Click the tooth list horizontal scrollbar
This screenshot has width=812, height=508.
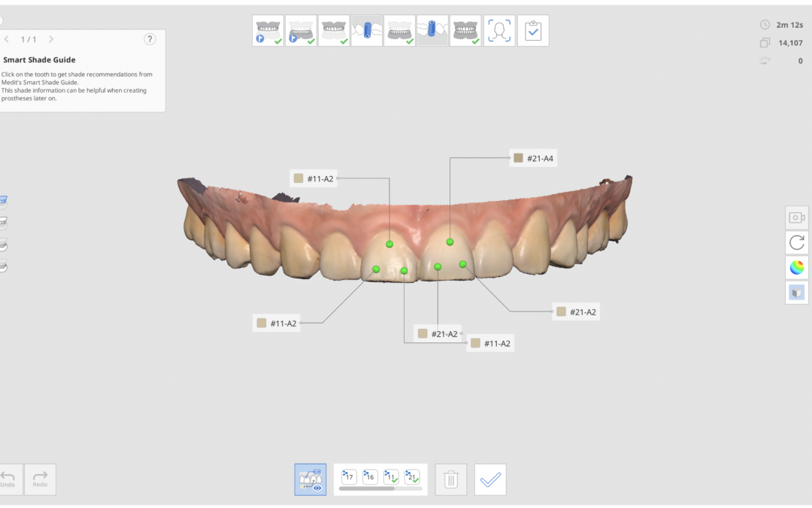click(367, 488)
